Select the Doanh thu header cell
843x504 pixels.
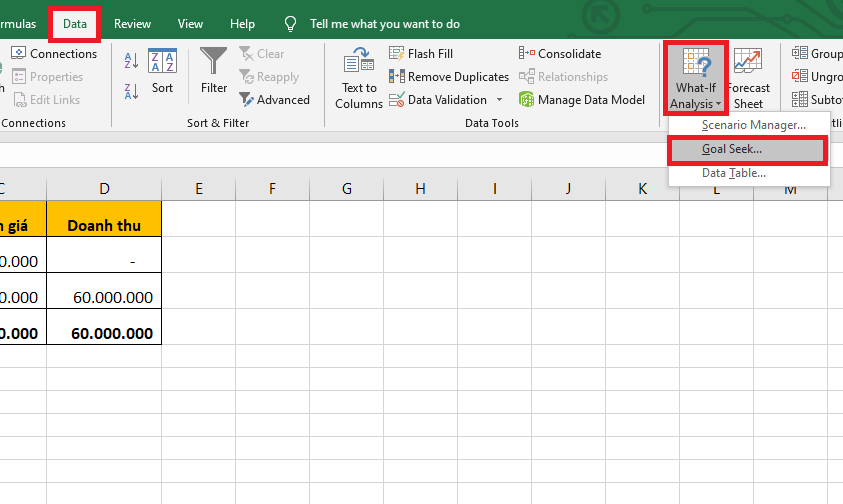[103, 225]
